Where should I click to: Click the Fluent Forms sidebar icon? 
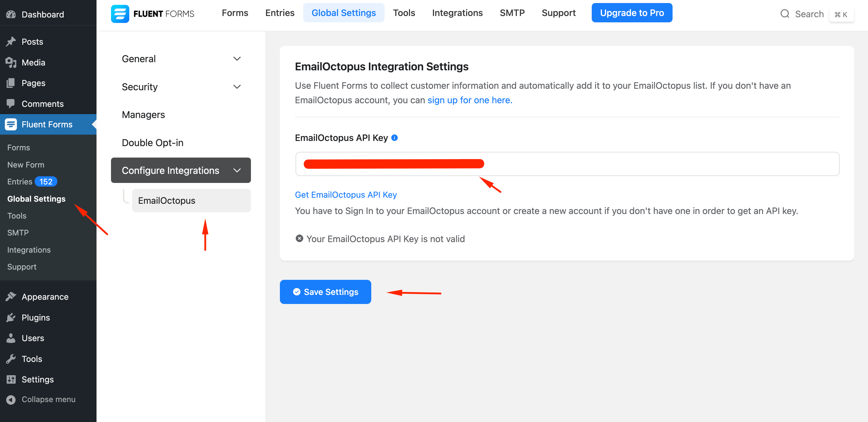(11, 124)
